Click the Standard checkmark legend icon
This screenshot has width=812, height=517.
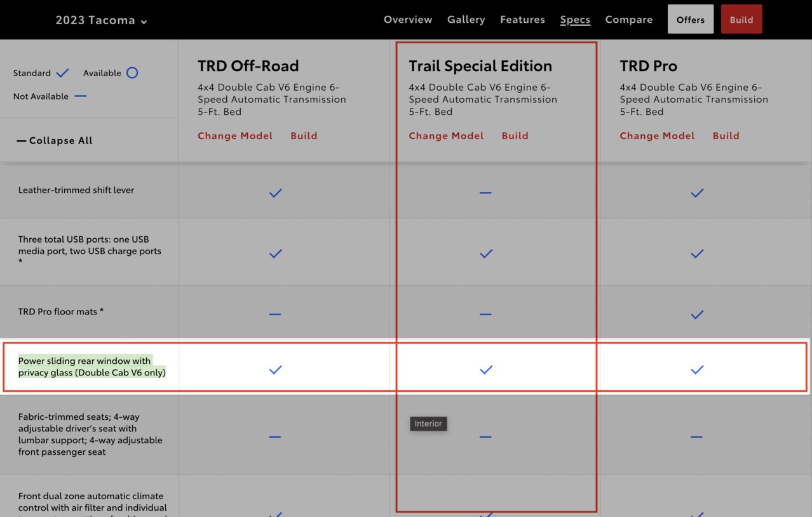(62, 73)
